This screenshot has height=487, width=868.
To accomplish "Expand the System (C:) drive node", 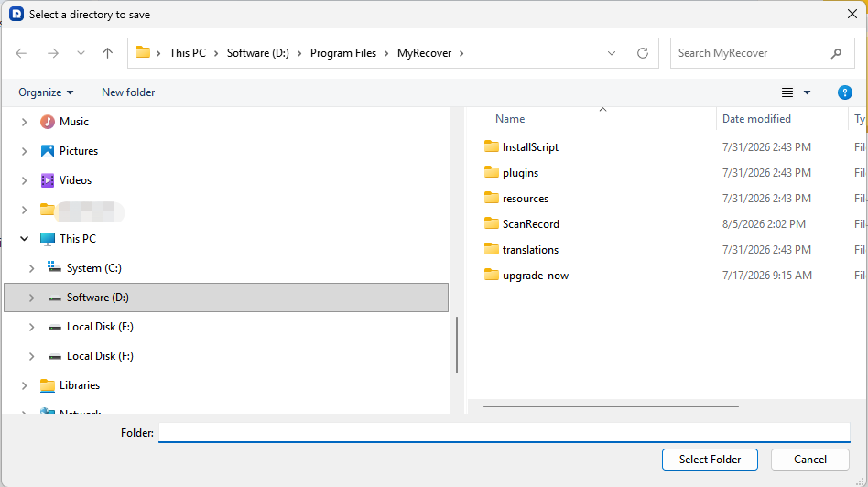I will tap(31, 268).
